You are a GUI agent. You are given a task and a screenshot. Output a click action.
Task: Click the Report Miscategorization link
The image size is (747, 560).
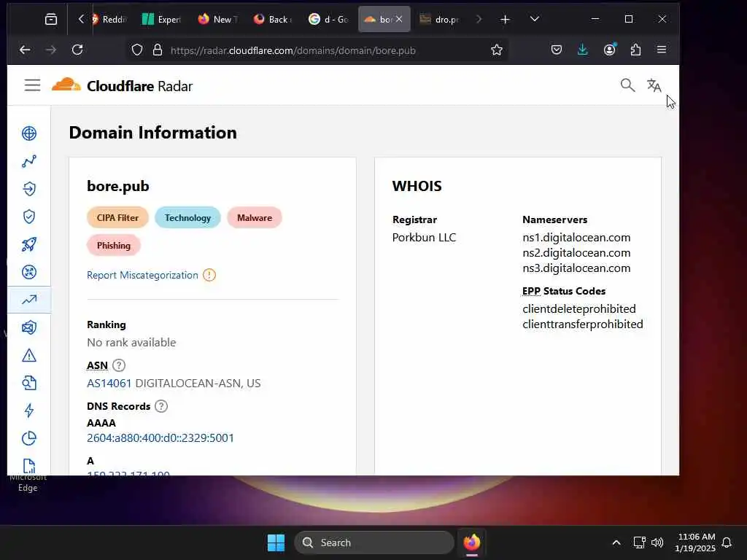click(x=142, y=275)
